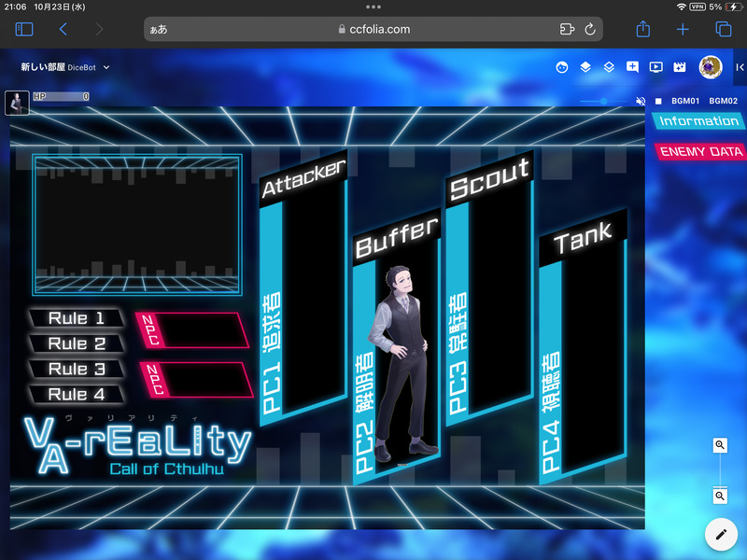This screenshot has width=747, height=560.
Task: Select the Buffer heading above the PC2 panel
Action: (396, 237)
